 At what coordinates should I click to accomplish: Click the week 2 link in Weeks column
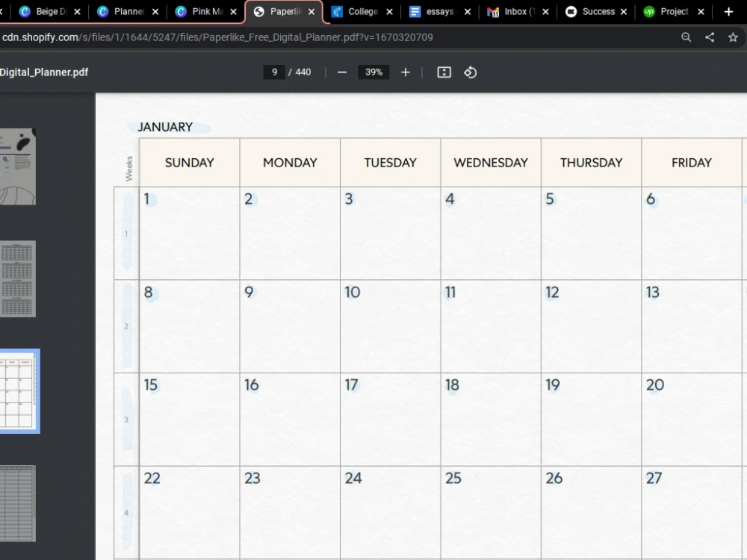[x=126, y=327]
